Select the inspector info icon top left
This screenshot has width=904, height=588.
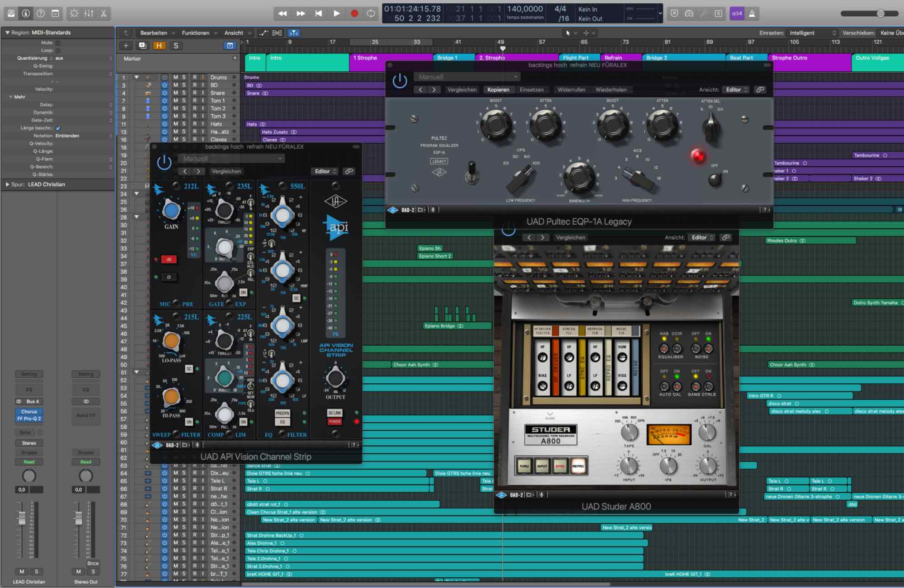click(26, 13)
